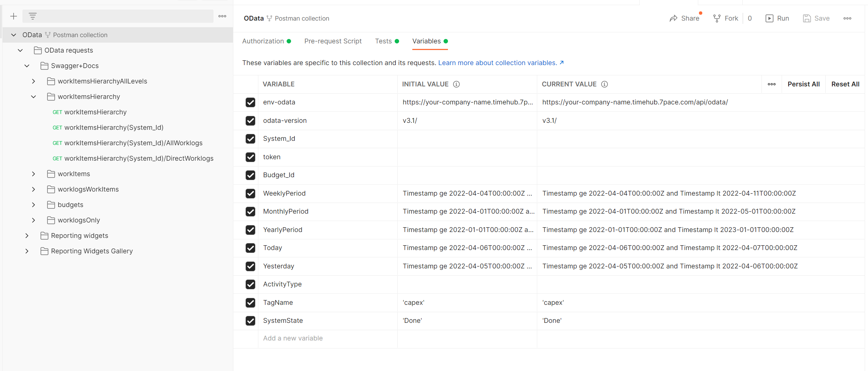Image resolution: width=868 pixels, height=371 pixels.
Task: Click folder icon of budgets
Action: pyautogui.click(x=51, y=205)
